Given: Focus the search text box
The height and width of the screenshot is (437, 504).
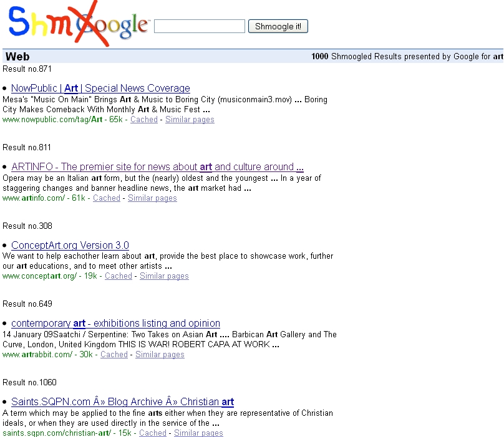Looking at the screenshot, I should [x=199, y=26].
